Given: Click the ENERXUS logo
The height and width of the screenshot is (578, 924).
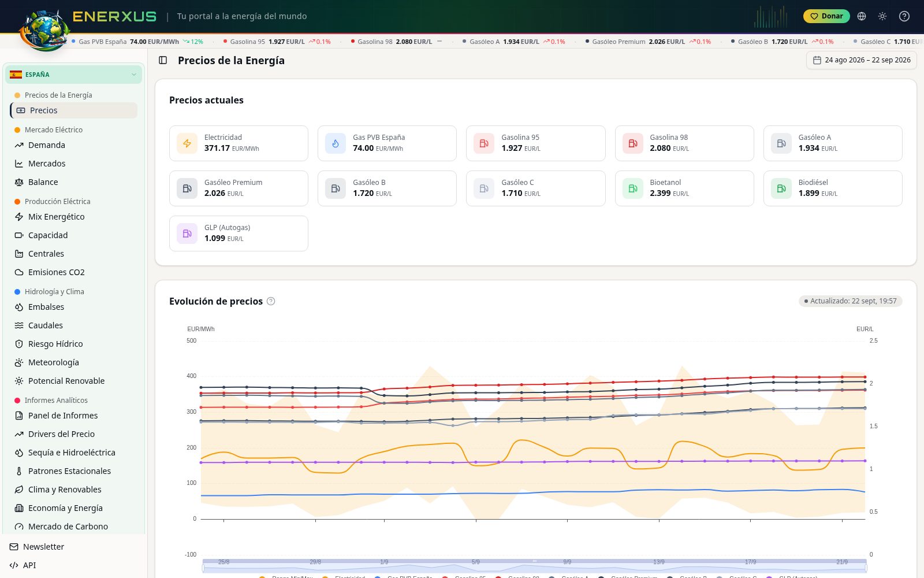Looking at the screenshot, I should [x=114, y=16].
